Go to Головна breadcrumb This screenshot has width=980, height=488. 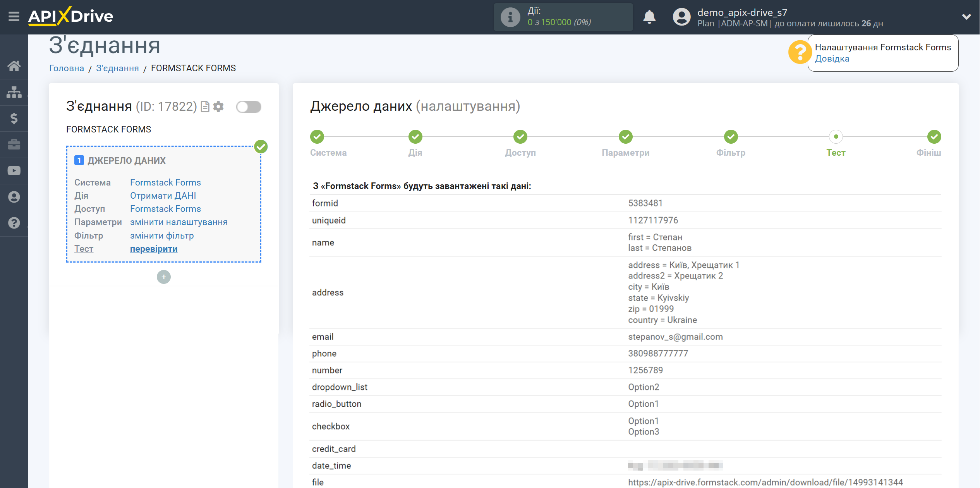point(67,68)
